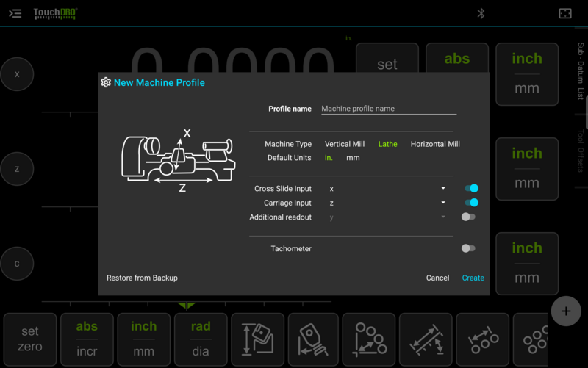Disable the Cross Slide Input switch
The image size is (588, 368).
pyautogui.click(x=471, y=188)
